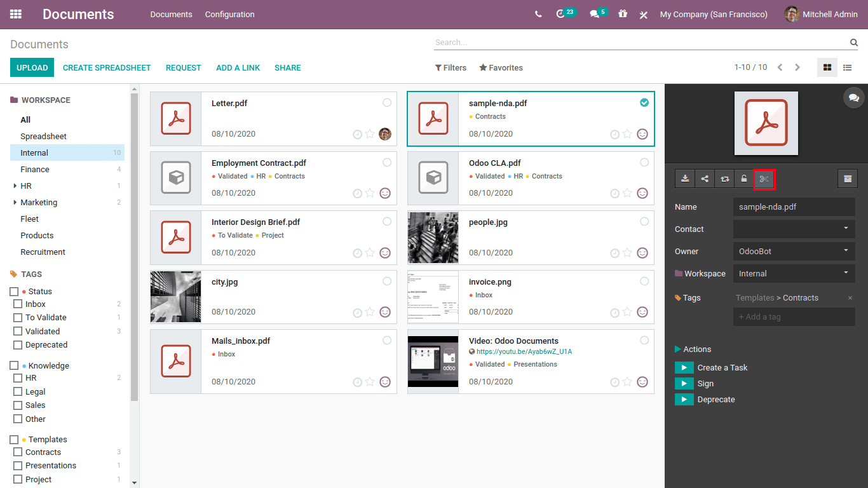Check the Validated tag checkbox

pyautogui.click(x=18, y=332)
